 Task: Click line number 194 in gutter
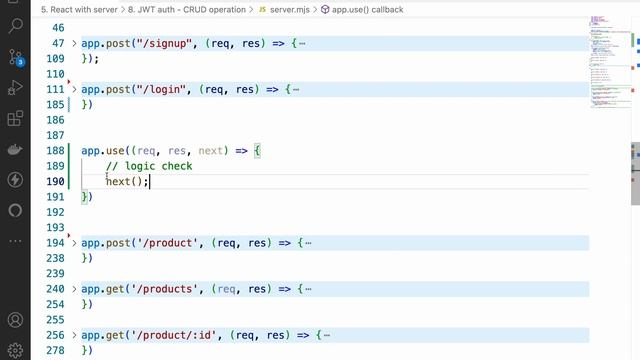pos(56,243)
